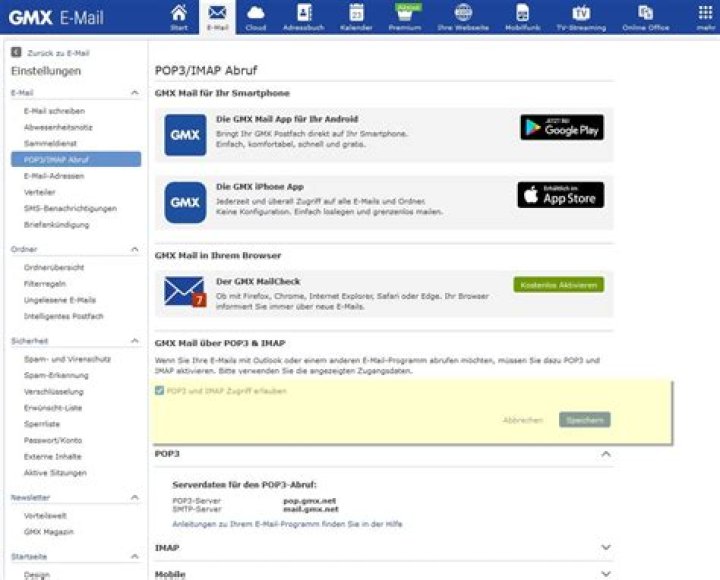Click the GMX iPhone app icon
This screenshot has height=580, width=720.
185,203
